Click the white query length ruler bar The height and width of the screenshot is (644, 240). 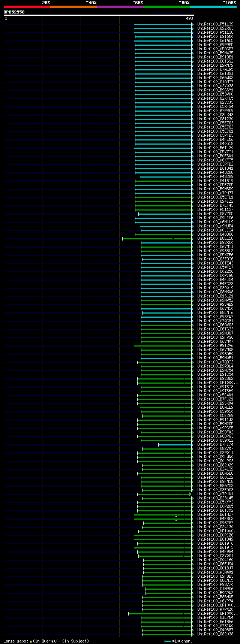point(99,15)
